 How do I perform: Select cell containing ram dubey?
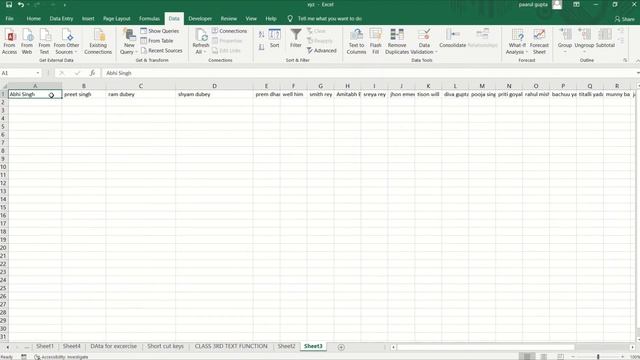[x=140, y=94]
